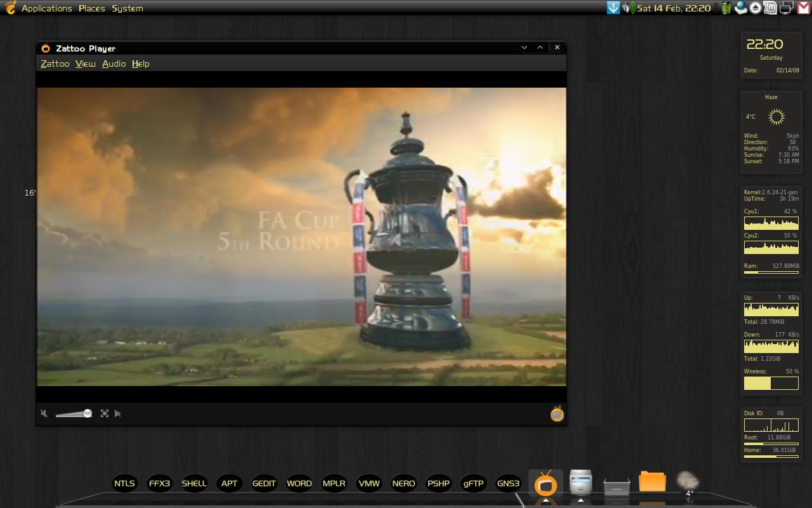Toggle fullscreen mode in Zattoo player

click(x=105, y=413)
